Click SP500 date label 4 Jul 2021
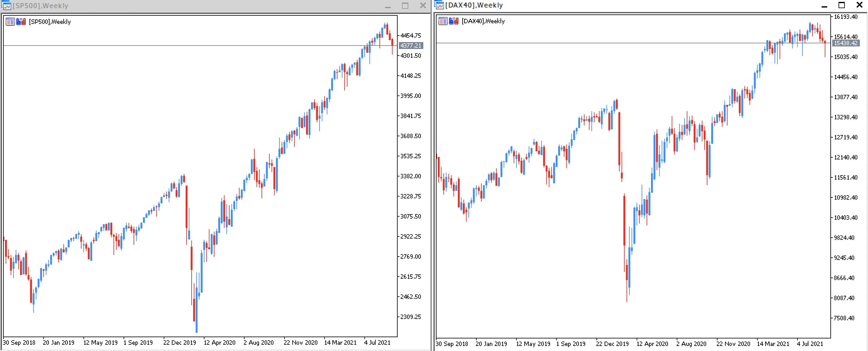 [377, 343]
